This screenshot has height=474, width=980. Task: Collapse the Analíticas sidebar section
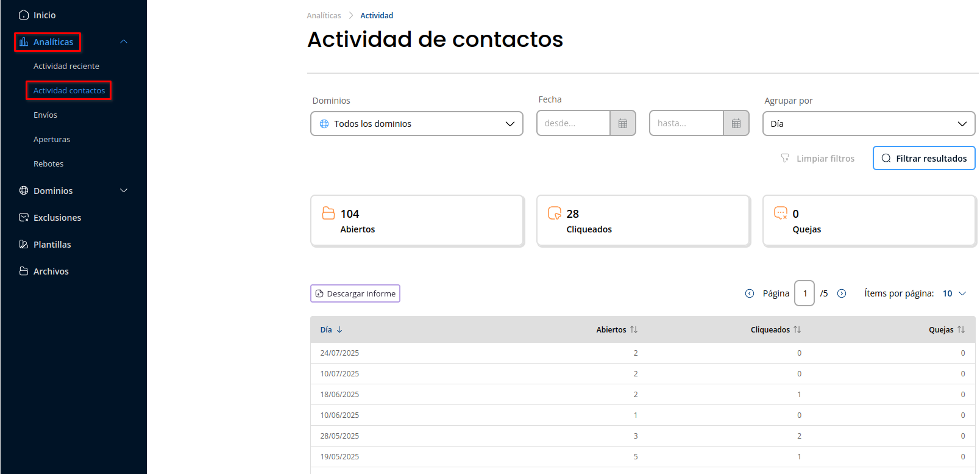point(124,41)
